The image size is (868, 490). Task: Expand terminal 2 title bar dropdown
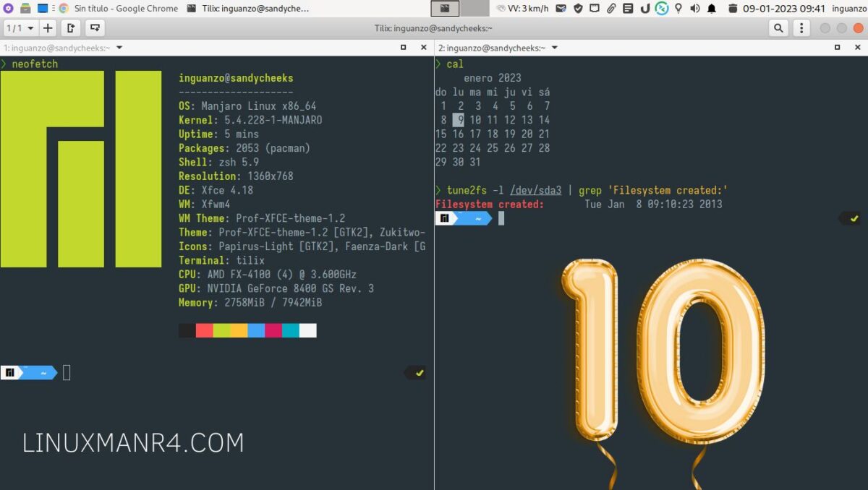(554, 47)
